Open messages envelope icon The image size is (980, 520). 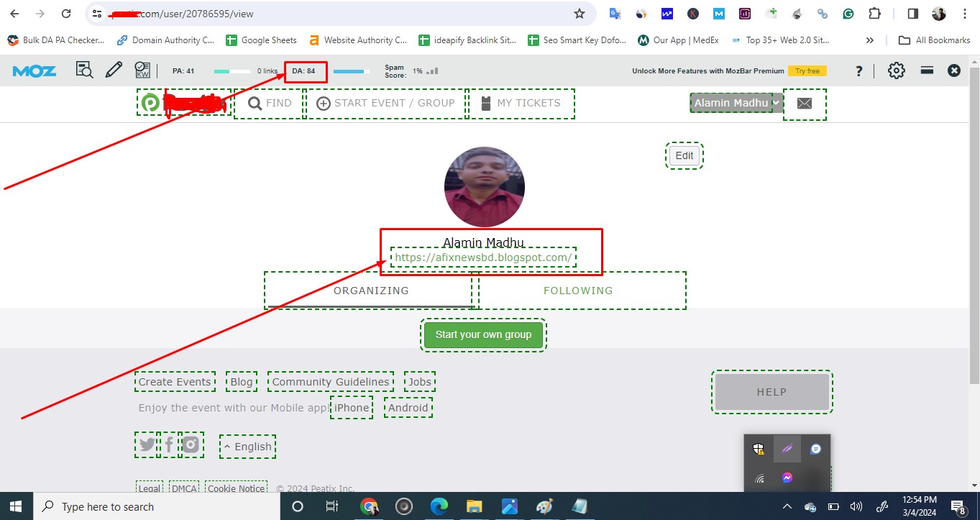(805, 104)
